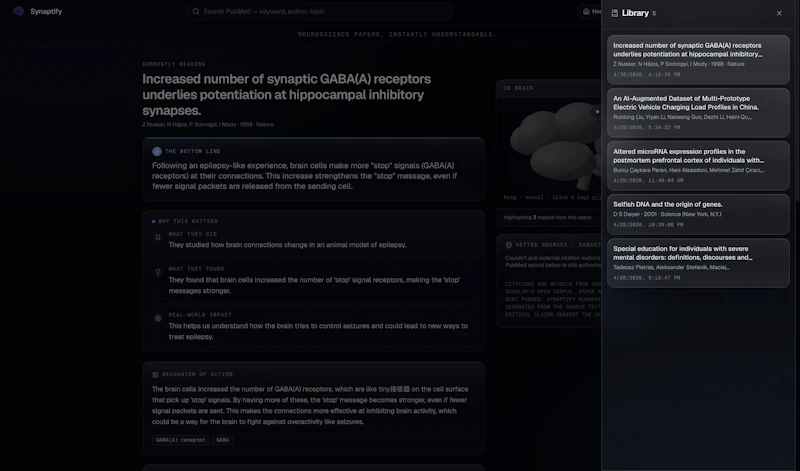Image resolution: width=800 pixels, height=471 pixels.
Task: Open the Special education for severe mental disorders paper
Action: pyautogui.click(x=698, y=263)
